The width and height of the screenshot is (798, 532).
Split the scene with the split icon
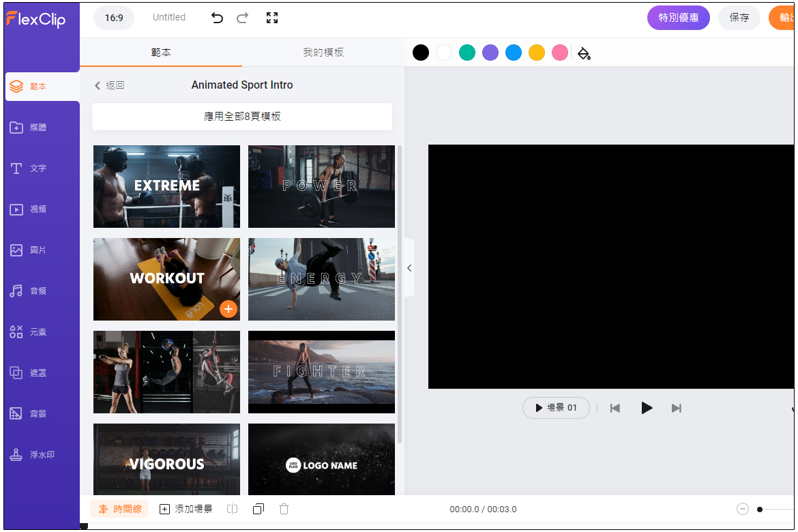tap(232, 509)
